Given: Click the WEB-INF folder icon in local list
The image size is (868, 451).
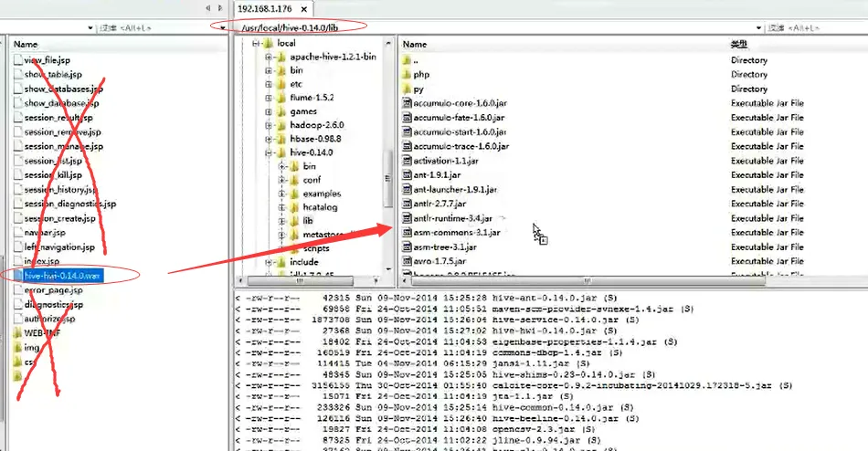Looking at the screenshot, I should pyautogui.click(x=17, y=333).
